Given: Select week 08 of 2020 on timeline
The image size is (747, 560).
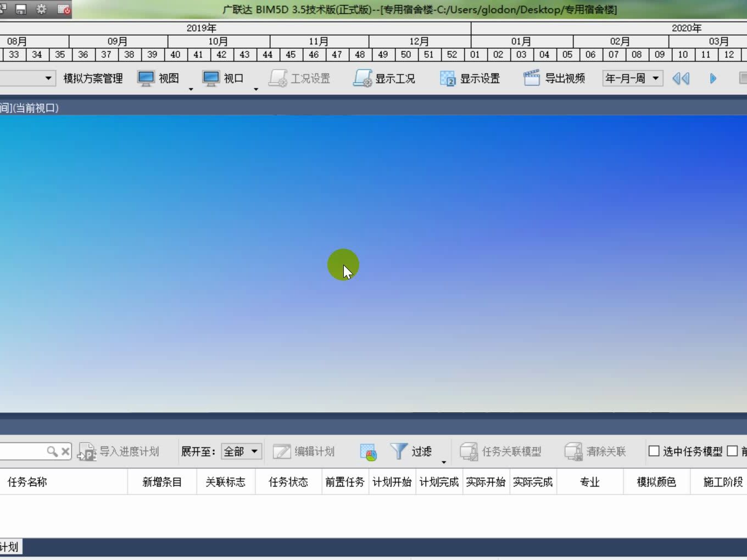Looking at the screenshot, I should pyautogui.click(x=637, y=54).
